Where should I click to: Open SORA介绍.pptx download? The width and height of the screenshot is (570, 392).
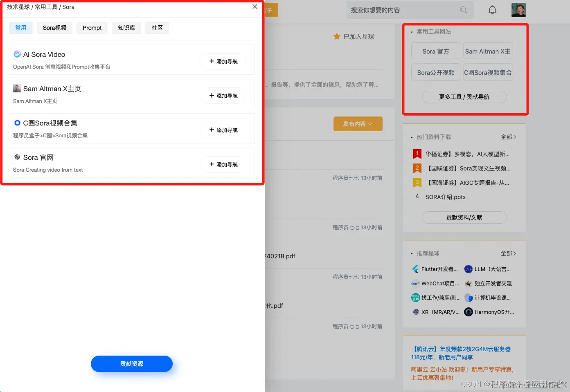445,197
